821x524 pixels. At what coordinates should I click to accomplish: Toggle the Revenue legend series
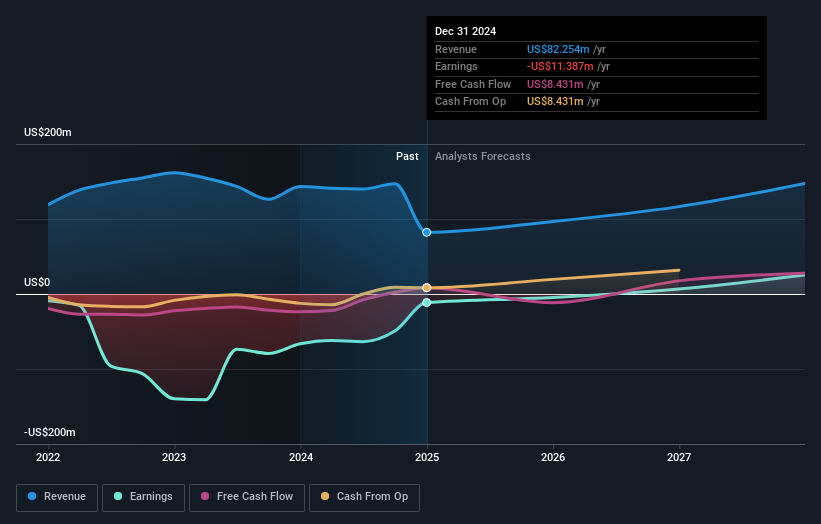(x=57, y=497)
